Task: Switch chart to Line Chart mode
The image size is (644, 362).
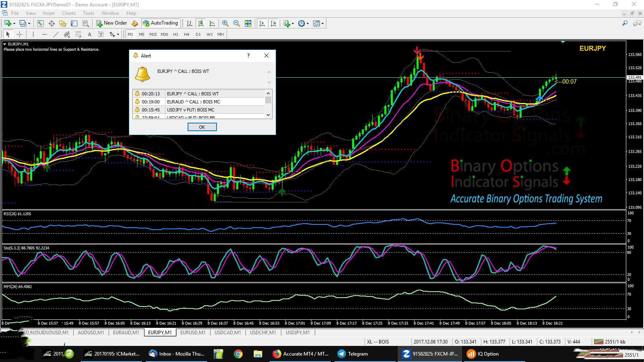Action: 212,23
